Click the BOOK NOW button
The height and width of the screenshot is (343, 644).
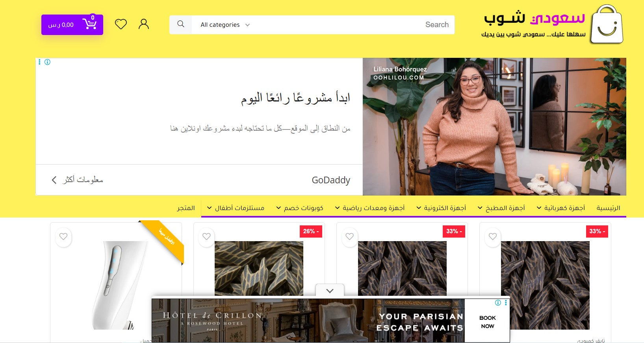point(487,322)
